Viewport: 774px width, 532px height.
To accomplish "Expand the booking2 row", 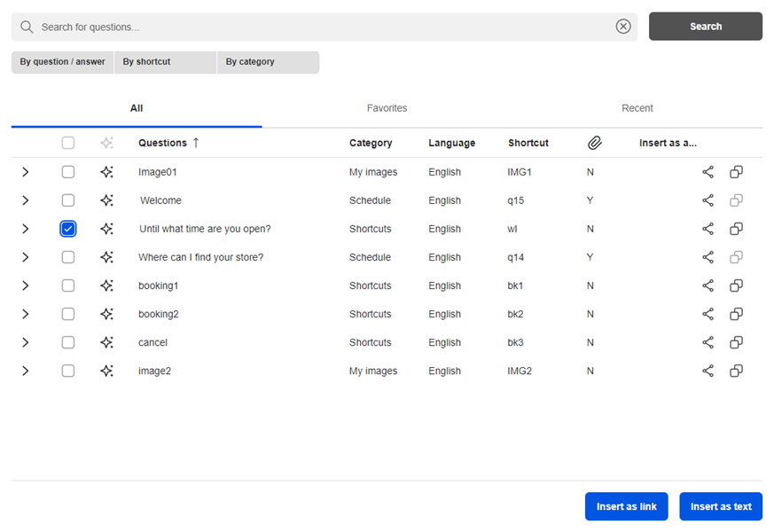I will click(x=25, y=314).
